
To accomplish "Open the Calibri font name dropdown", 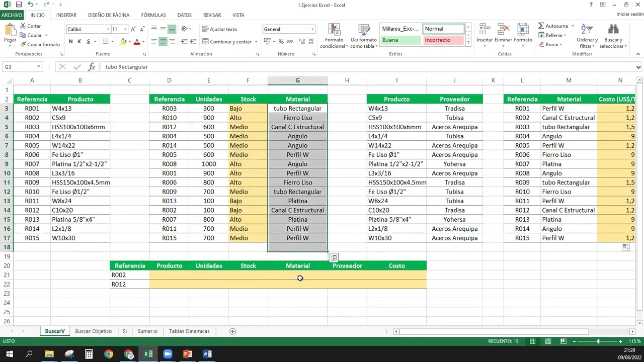I will click(x=107, y=29).
